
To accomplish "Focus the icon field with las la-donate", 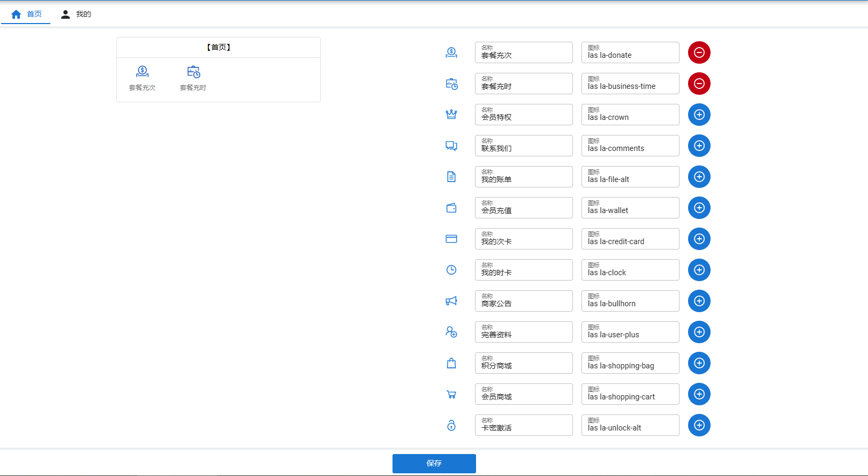I will pos(630,52).
